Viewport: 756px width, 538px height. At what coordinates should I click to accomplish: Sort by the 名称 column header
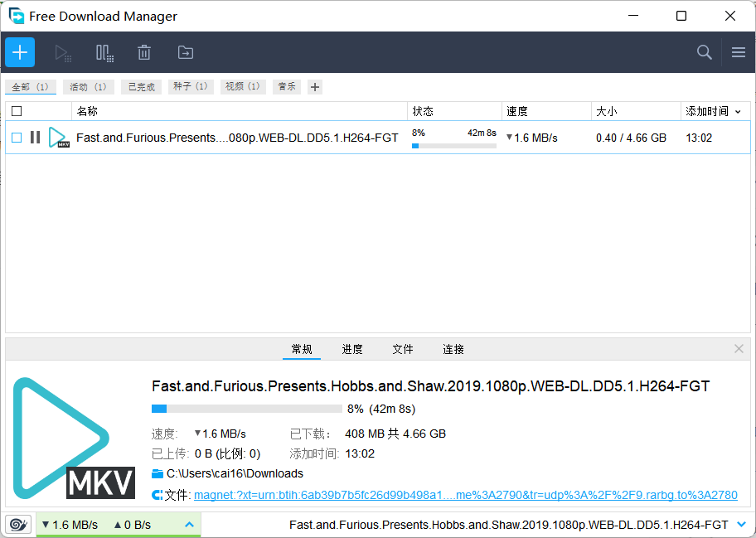pyautogui.click(x=239, y=111)
